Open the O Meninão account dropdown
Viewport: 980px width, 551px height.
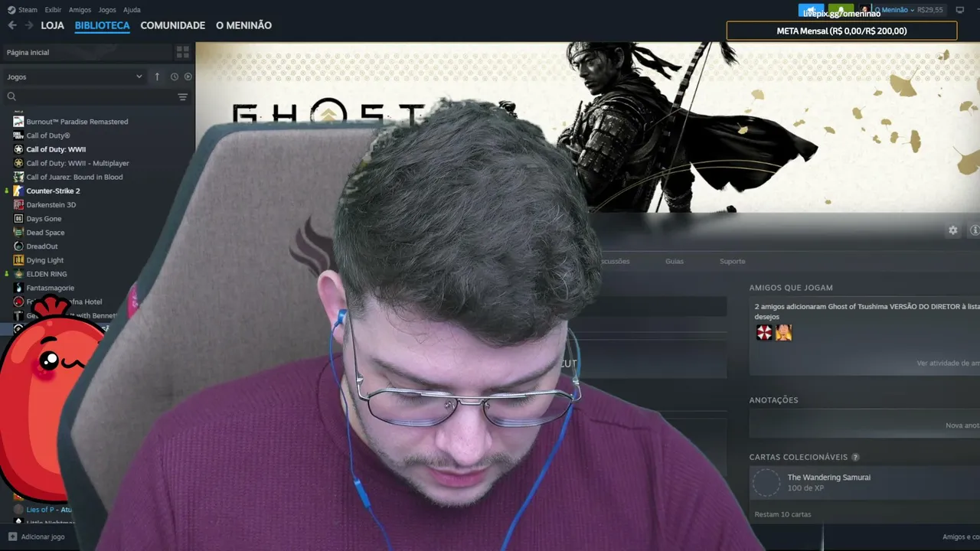[894, 10]
